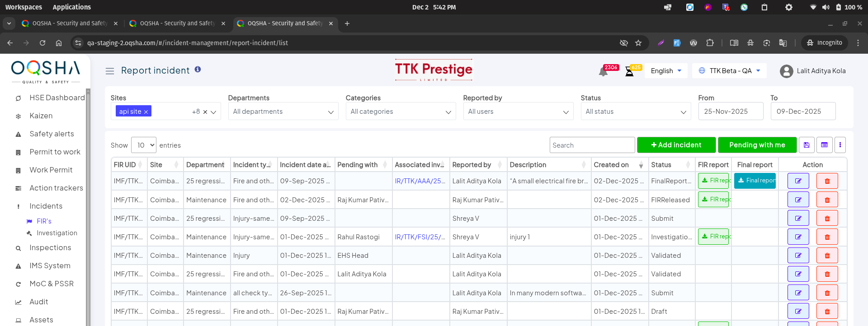The width and height of the screenshot is (868, 326).
Task: Toggle the table column view icon
Action: (x=824, y=145)
